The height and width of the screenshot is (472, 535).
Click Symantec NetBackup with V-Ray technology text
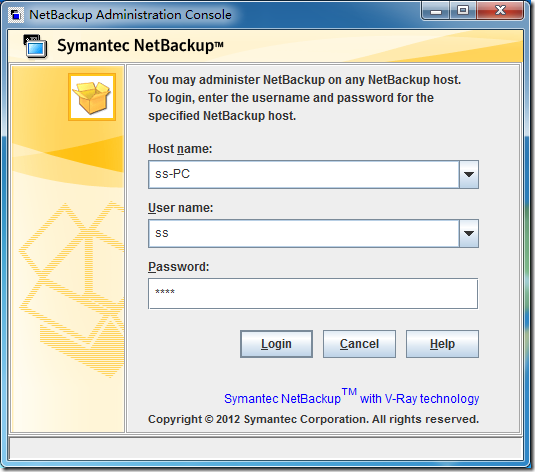351,397
